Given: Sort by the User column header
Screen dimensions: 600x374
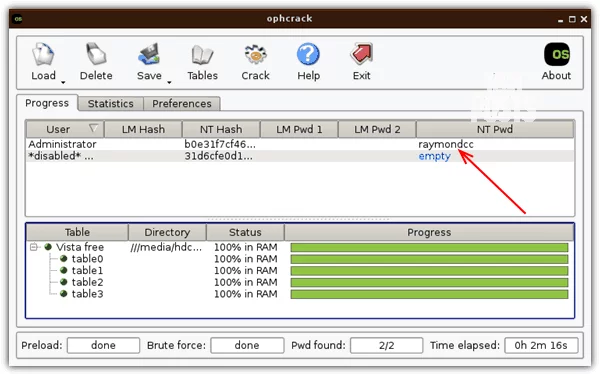Looking at the screenshot, I should 65,129.
